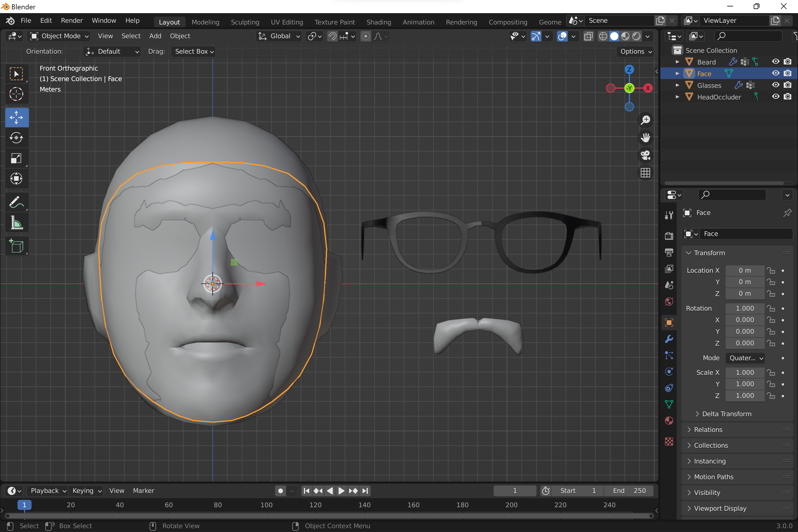This screenshot has height=532, width=798.
Task: Hide the Glasses object in viewport
Action: 775,85
